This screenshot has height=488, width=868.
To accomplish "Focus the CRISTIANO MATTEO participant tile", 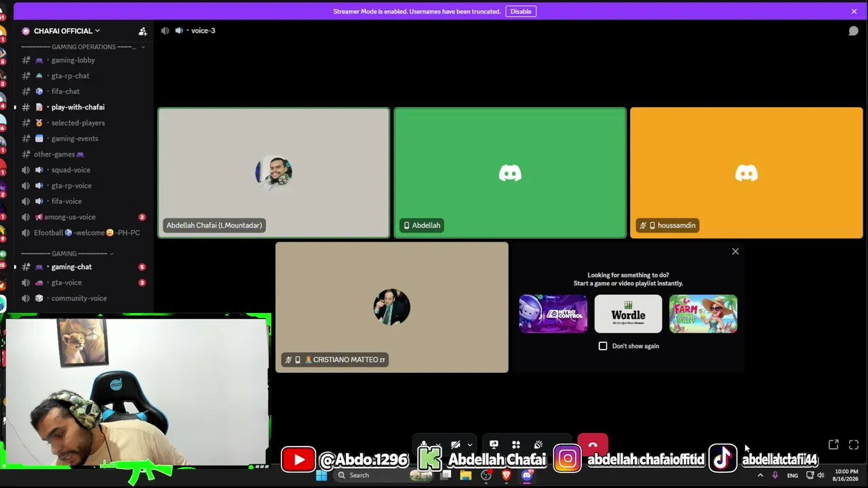I will (x=392, y=307).
